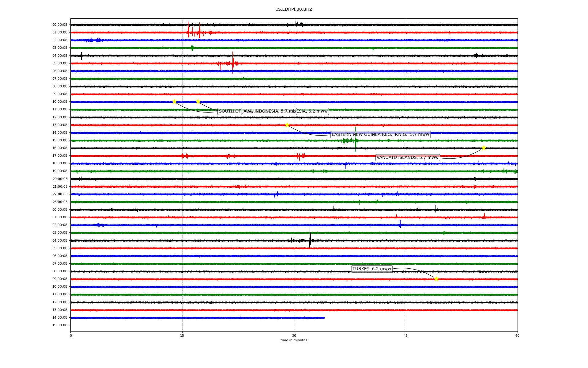This screenshot has width=588, height=368.
Task: Click the 14:00:08 label of the unfinished blue trace
Action: tap(60, 318)
